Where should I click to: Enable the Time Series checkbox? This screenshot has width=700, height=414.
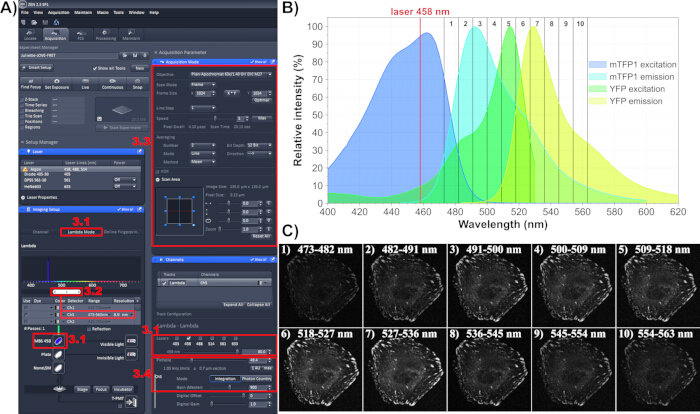click(22, 105)
